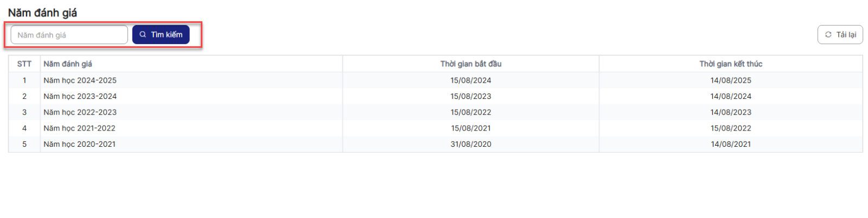868x218 pixels.
Task: Click the Thời gian bắt đầu header
Action: pyautogui.click(x=471, y=64)
